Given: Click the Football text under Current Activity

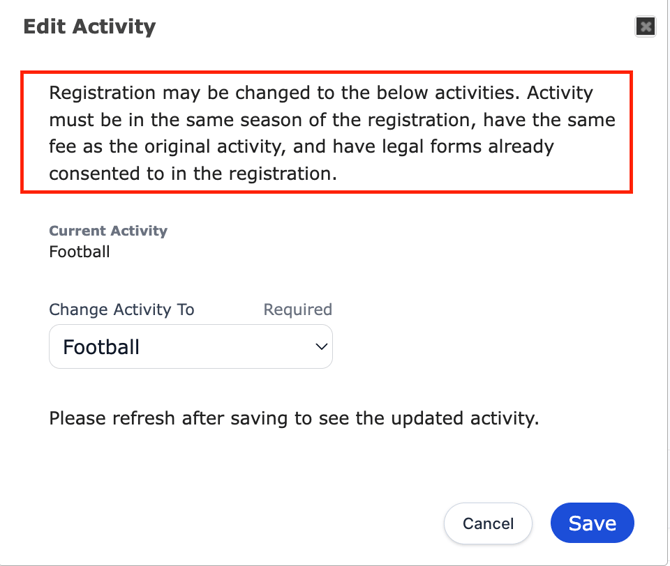Looking at the screenshot, I should click(x=79, y=252).
